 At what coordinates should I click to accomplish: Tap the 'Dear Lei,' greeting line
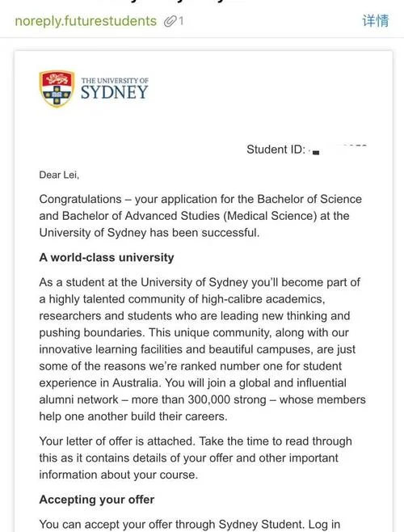pos(59,175)
